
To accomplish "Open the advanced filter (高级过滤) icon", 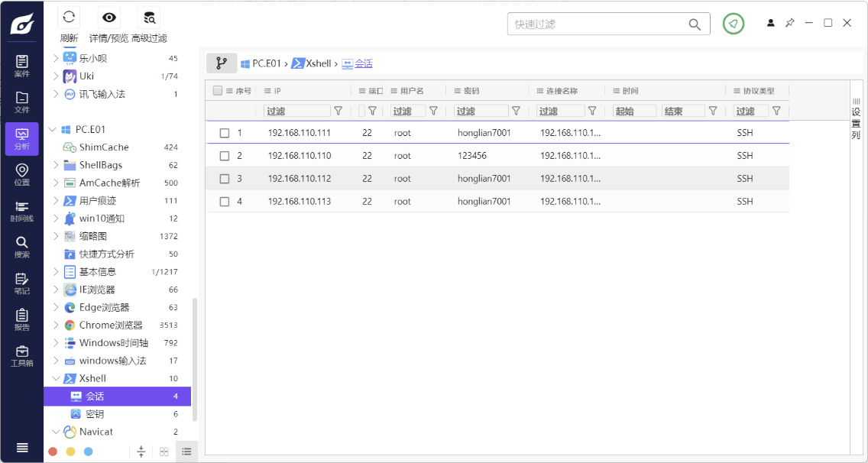I will point(149,18).
